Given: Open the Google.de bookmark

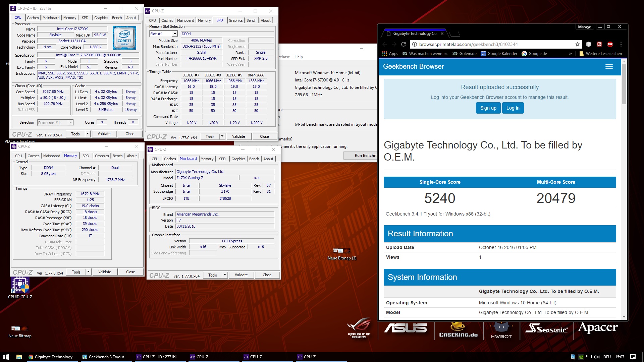Looking at the screenshot, I should point(534,54).
